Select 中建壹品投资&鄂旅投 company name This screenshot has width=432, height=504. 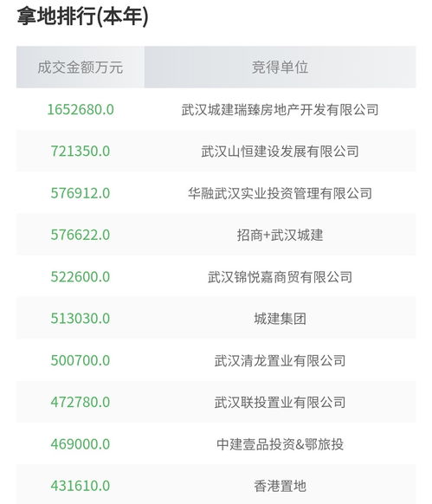click(x=280, y=444)
